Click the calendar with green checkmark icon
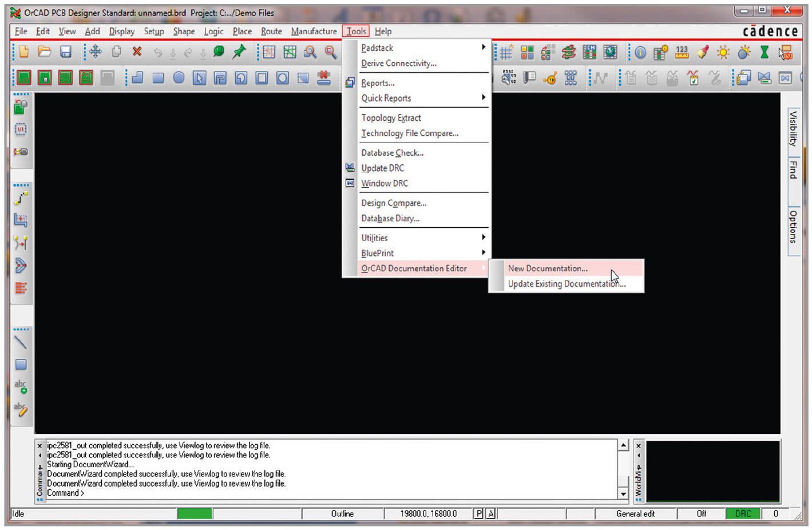 pos(694,78)
